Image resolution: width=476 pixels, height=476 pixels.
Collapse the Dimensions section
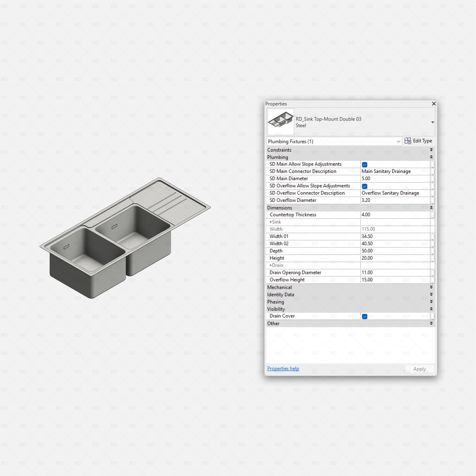tap(431, 208)
